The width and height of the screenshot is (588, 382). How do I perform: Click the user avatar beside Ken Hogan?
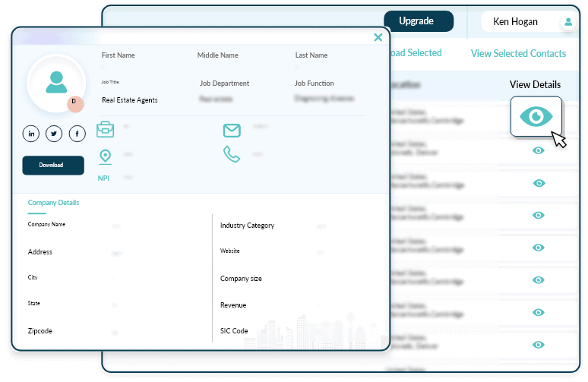[567, 23]
